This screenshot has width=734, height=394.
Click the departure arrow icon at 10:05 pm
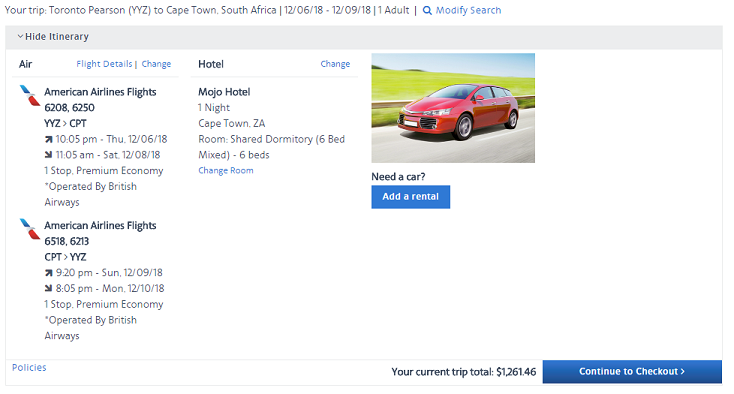(x=49, y=139)
